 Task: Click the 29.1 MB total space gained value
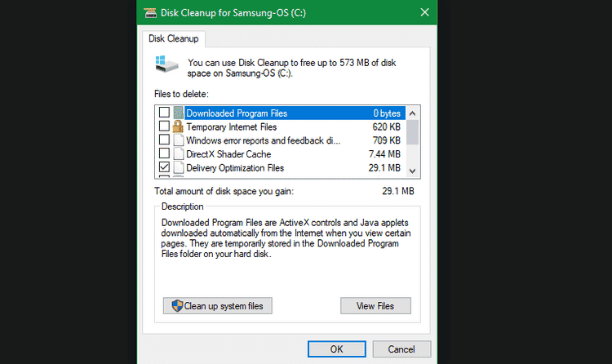pos(398,191)
